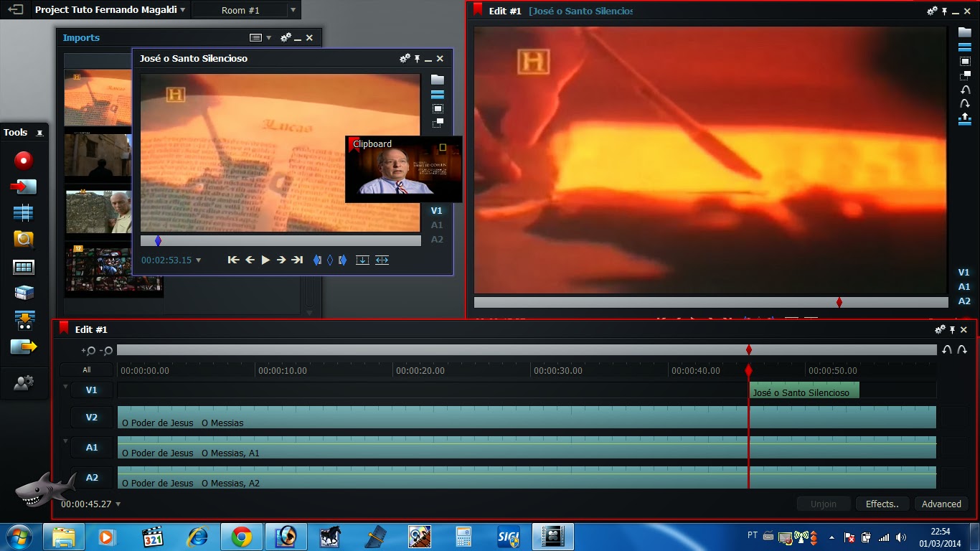Open the Room #1 dropdown
980x551 pixels.
tap(293, 10)
